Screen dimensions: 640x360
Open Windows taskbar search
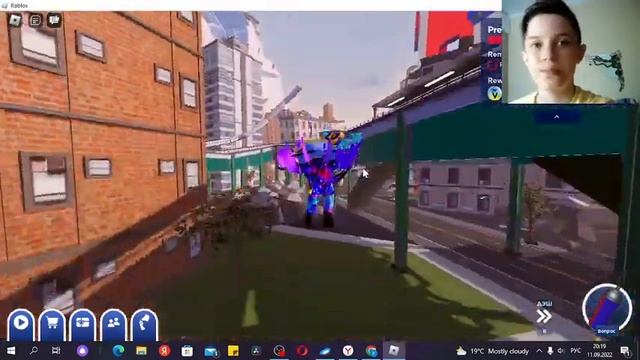[34, 351]
